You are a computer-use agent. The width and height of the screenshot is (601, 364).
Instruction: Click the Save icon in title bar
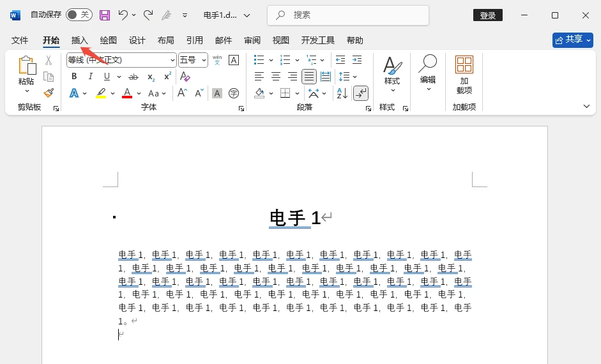pos(105,15)
